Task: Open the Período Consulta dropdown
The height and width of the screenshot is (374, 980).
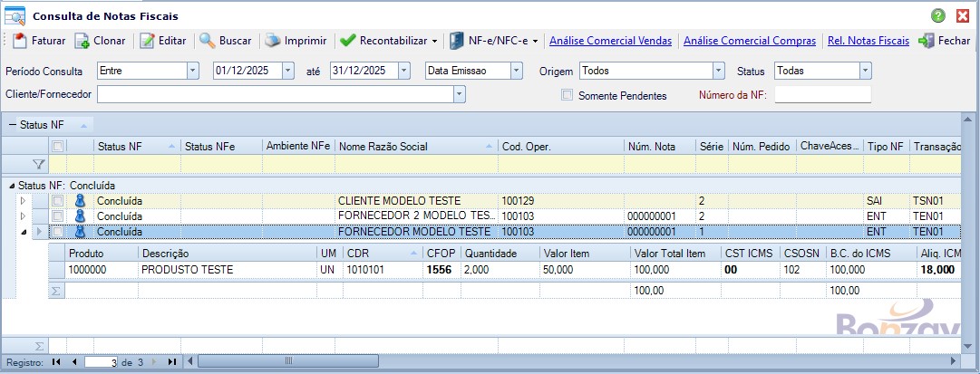Action: [x=192, y=71]
